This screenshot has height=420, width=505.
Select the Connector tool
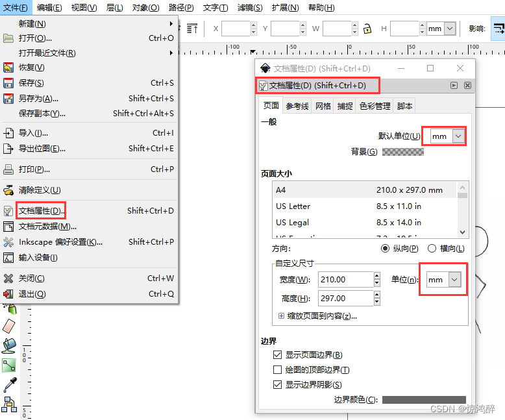pyautogui.click(x=8, y=365)
